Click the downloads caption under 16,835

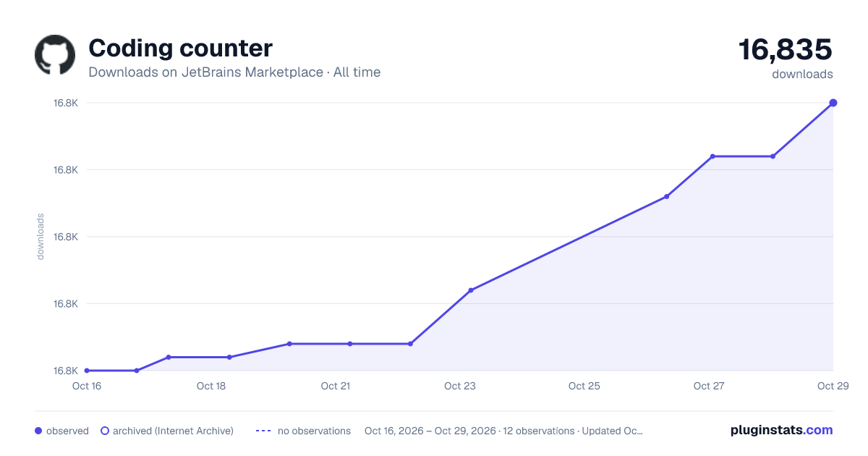coord(802,74)
